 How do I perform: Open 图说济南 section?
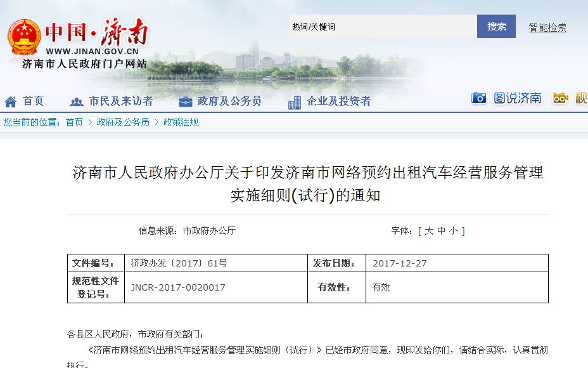518,98
